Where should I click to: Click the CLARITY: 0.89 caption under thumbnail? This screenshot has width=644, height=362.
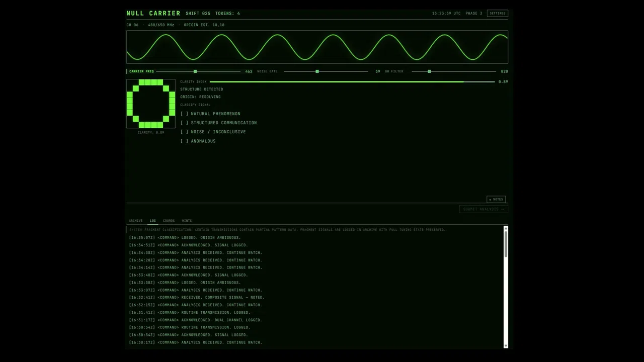tap(151, 133)
